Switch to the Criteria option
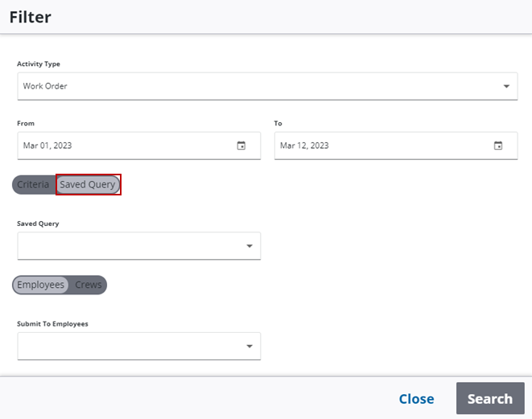The image size is (532, 419). 33,185
